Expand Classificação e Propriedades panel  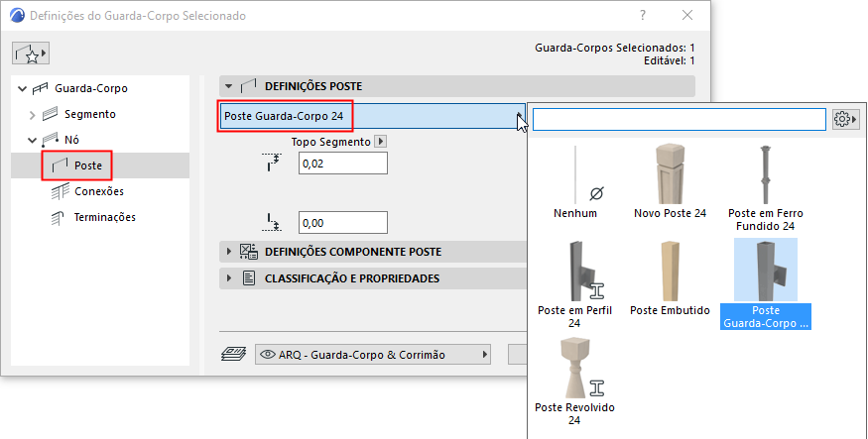pos(230,278)
